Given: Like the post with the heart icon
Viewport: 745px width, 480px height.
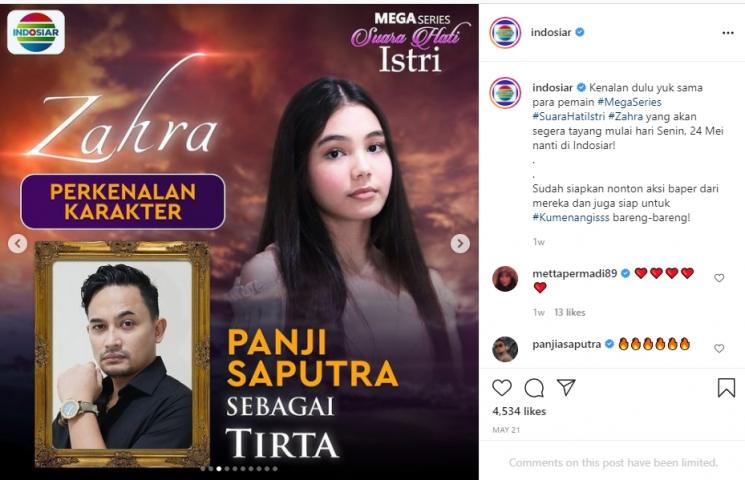Looking at the screenshot, I should (x=502, y=388).
